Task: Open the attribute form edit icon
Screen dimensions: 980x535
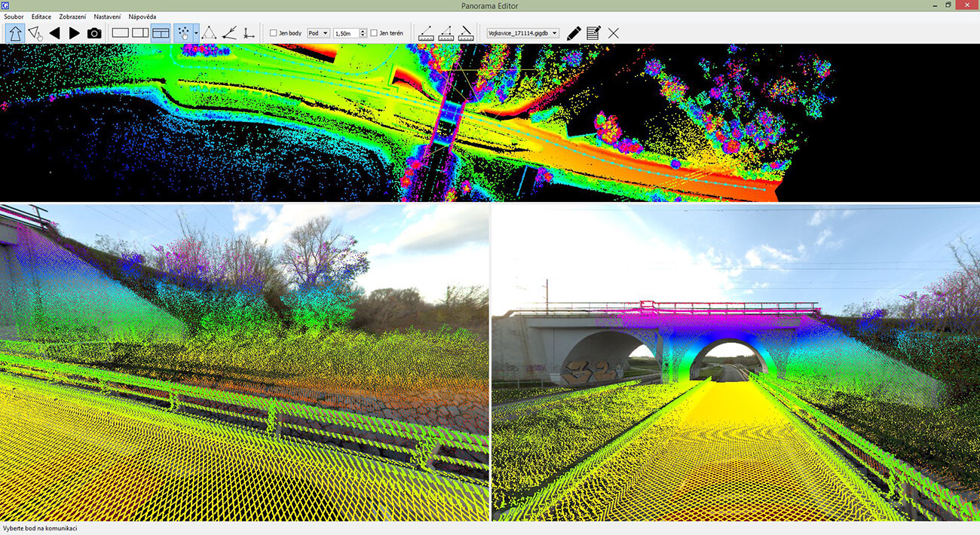Action: coord(593,33)
